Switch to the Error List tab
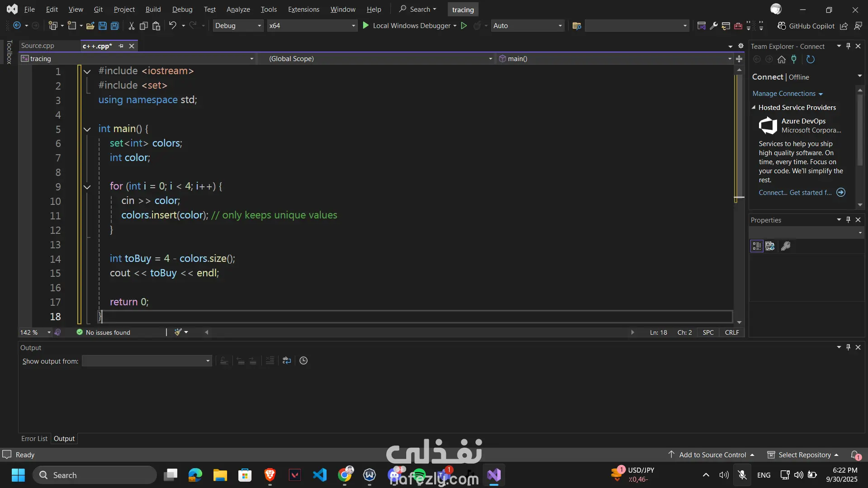Screen dimensions: 868x488 (x=34, y=439)
